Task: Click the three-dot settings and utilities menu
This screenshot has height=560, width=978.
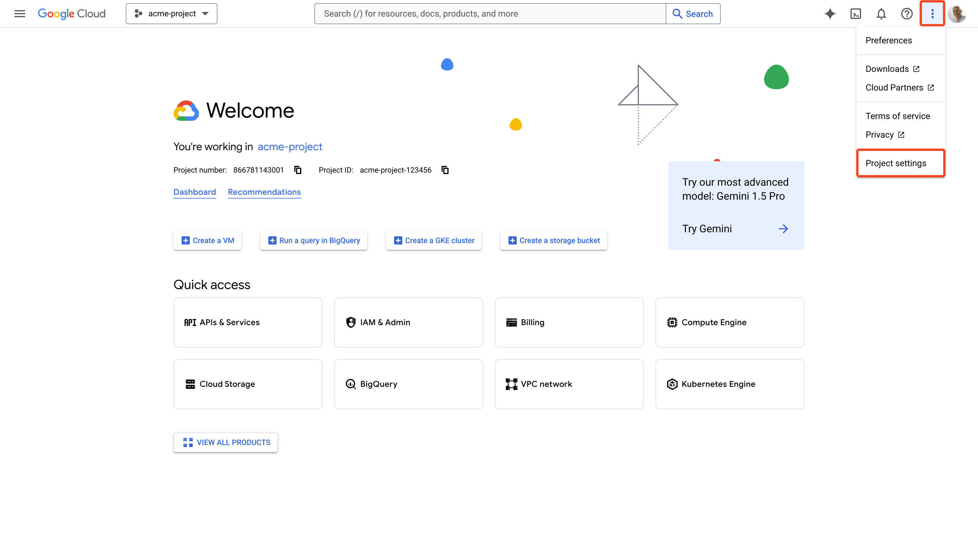Action: point(932,14)
